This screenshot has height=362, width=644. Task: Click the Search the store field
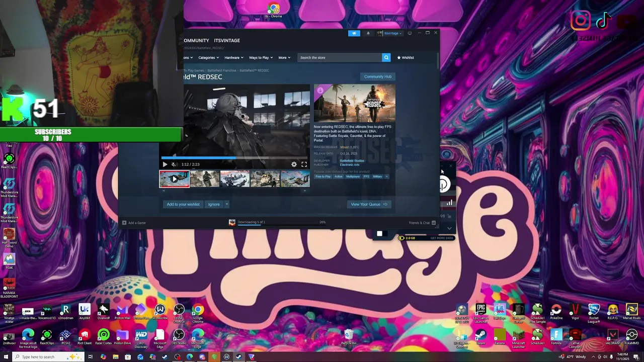[x=340, y=57]
